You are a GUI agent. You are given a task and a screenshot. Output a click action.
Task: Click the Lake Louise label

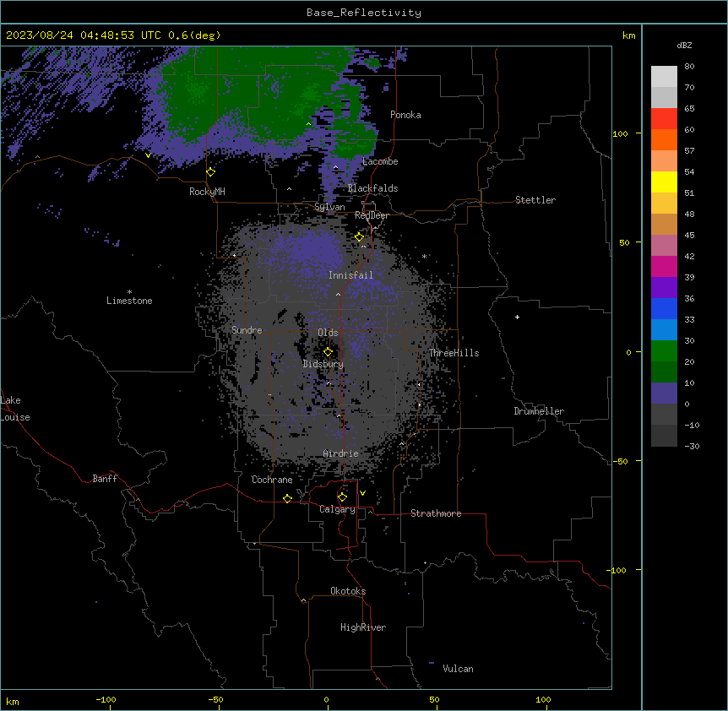tap(15, 409)
